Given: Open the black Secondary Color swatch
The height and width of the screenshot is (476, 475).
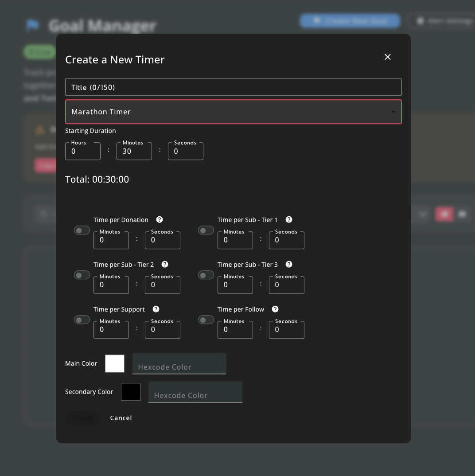Looking at the screenshot, I should (x=131, y=392).
